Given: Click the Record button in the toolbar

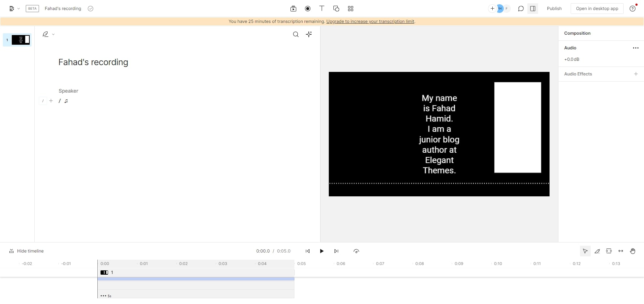Looking at the screenshot, I should coord(308,9).
